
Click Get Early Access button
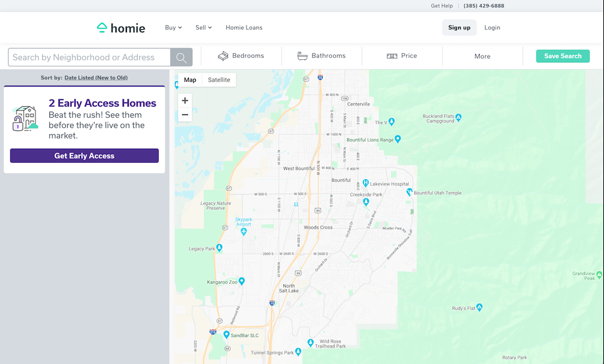coord(84,156)
